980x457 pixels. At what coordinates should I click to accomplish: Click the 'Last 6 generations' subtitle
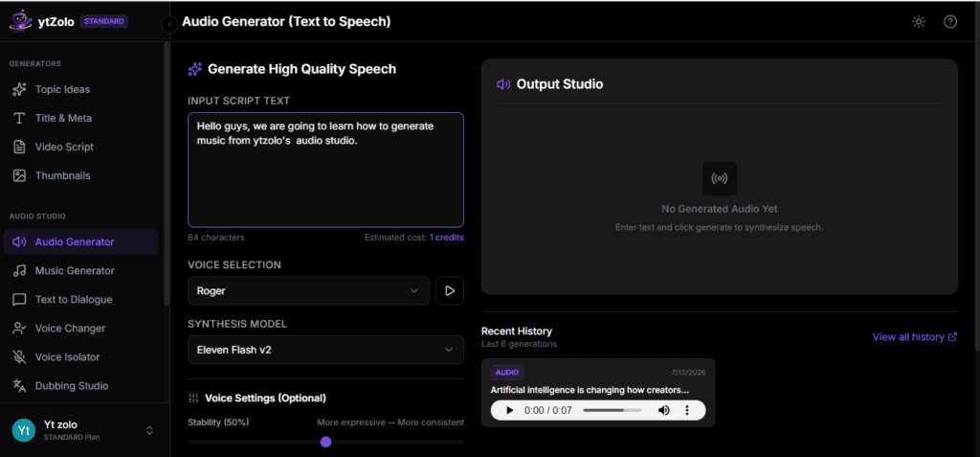click(519, 344)
